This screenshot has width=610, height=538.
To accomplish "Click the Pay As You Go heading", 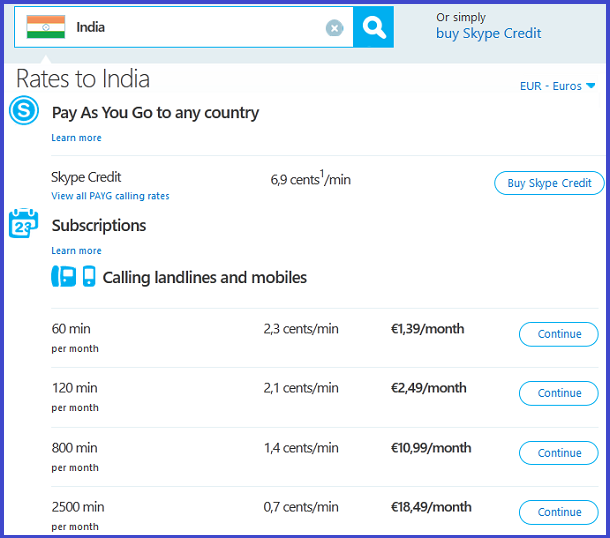I will click(155, 113).
